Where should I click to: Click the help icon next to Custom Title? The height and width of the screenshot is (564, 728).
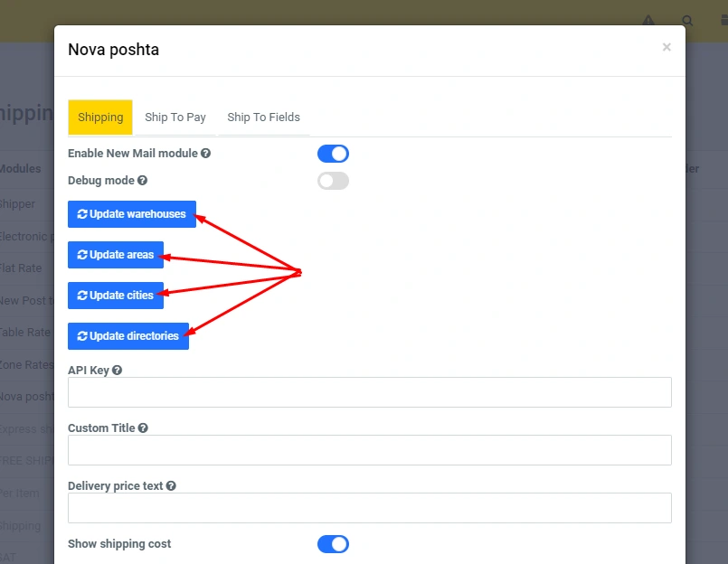(143, 428)
